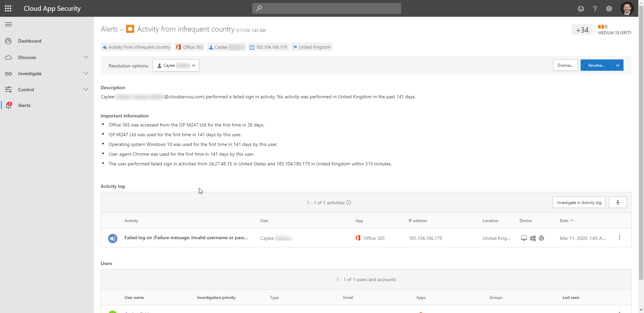Click the IP address column header

418,221
